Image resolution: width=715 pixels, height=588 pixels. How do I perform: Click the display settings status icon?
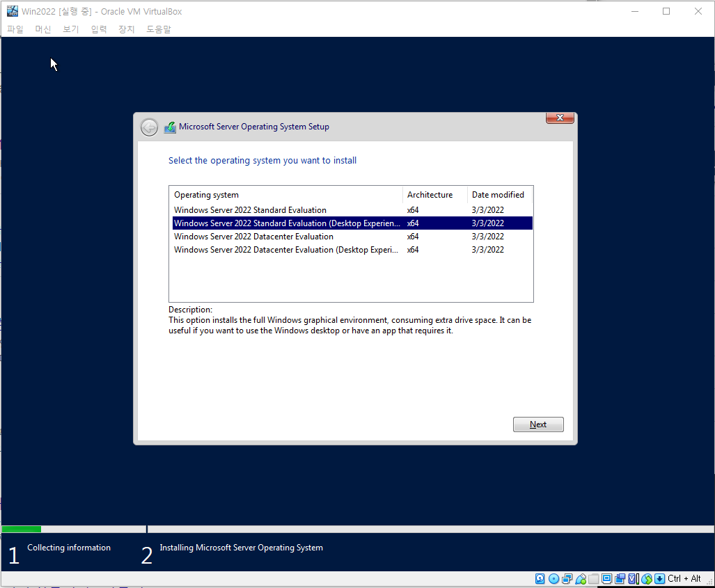pos(607,578)
